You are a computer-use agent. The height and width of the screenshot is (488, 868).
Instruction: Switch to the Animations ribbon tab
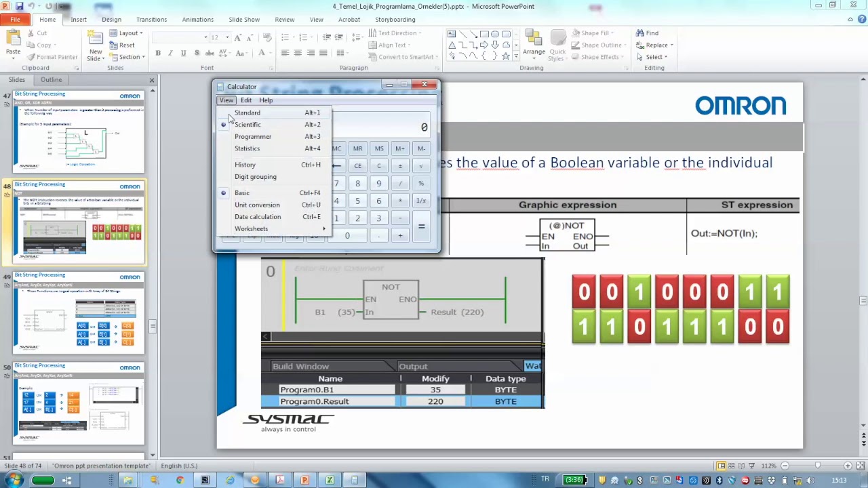click(197, 20)
